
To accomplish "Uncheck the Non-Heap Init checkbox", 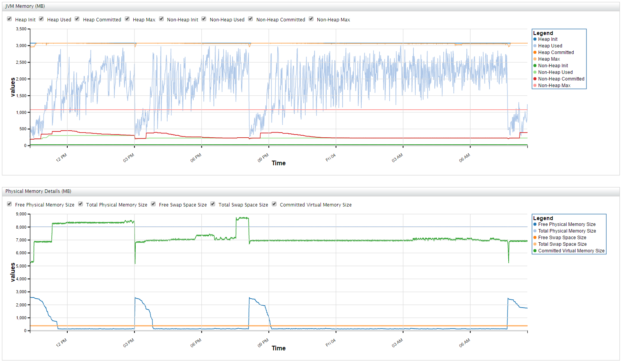I will [161, 19].
